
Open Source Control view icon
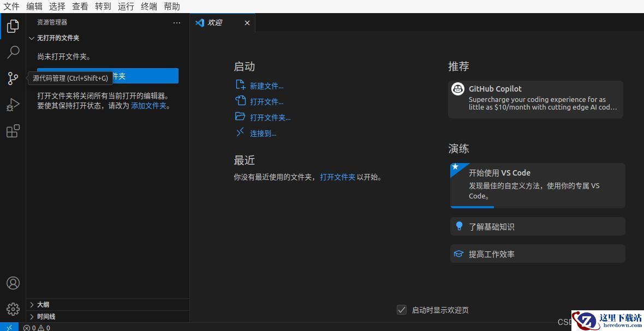(x=13, y=79)
